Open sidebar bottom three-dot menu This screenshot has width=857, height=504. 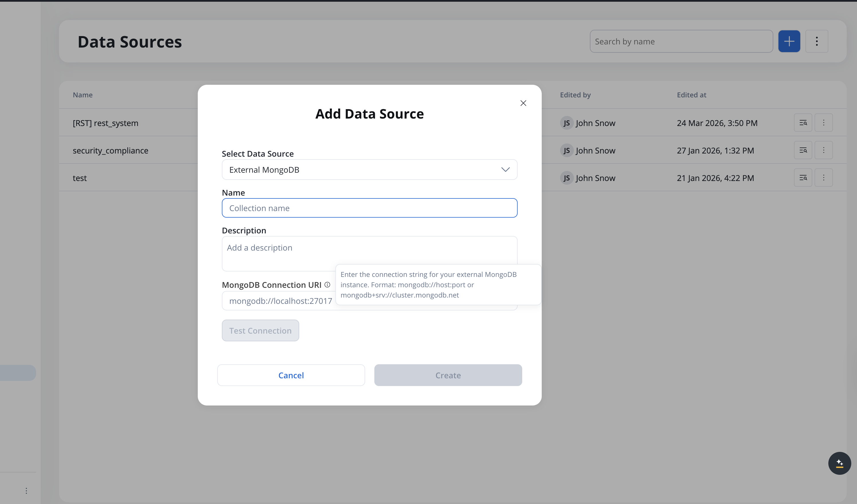(x=26, y=491)
